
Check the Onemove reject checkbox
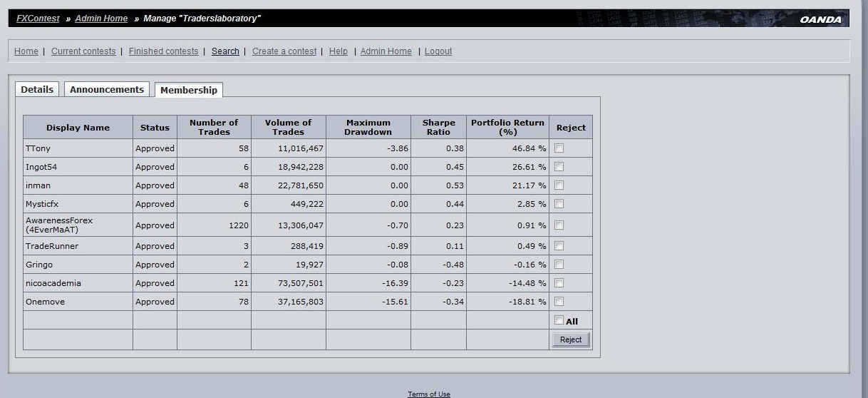click(x=559, y=302)
